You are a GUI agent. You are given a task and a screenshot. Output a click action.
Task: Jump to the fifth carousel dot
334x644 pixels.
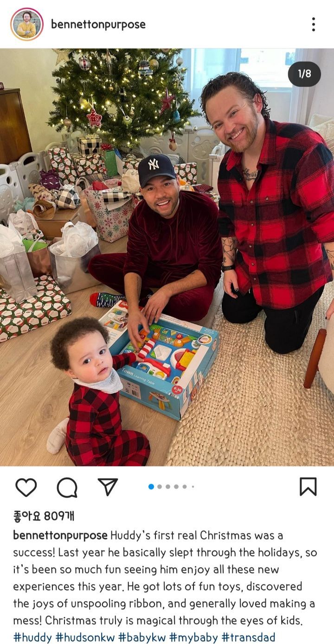click(x=185, y=487)
